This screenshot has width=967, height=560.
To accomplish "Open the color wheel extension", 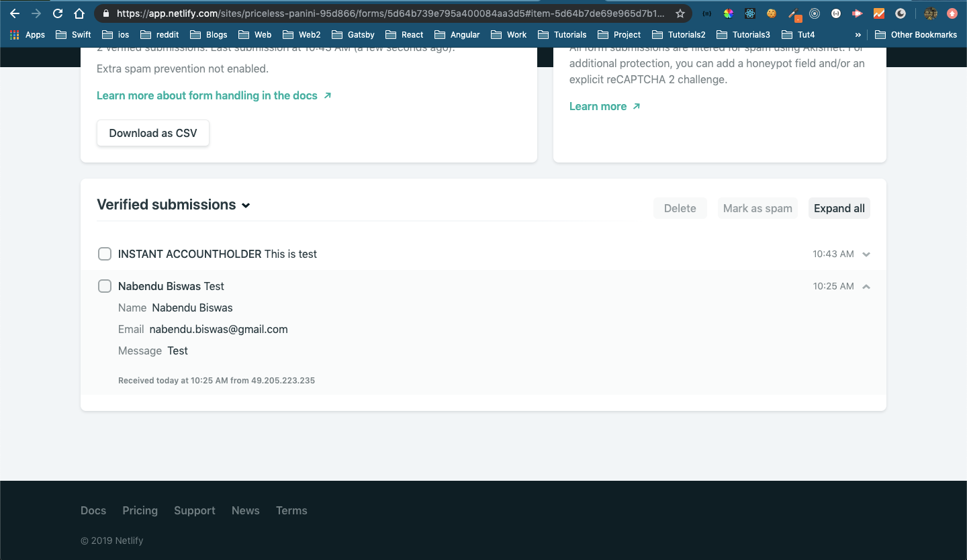I will (x=729, y=13).
